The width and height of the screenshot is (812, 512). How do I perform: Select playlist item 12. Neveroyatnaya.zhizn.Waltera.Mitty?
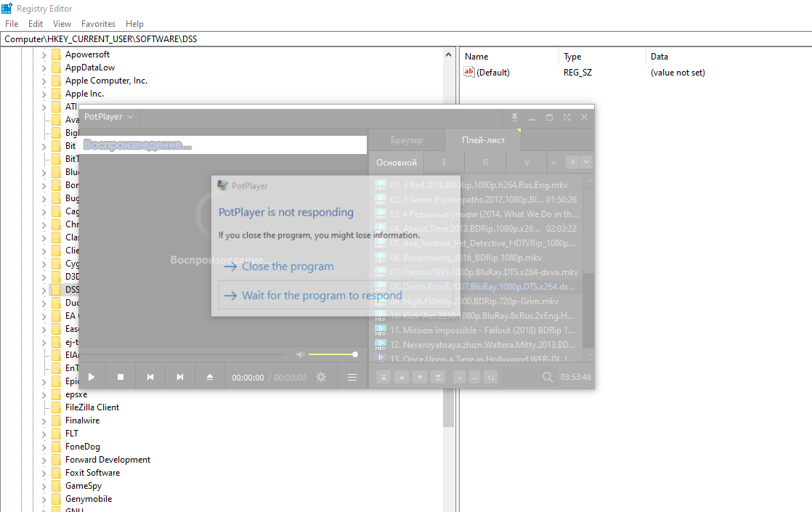476,344
